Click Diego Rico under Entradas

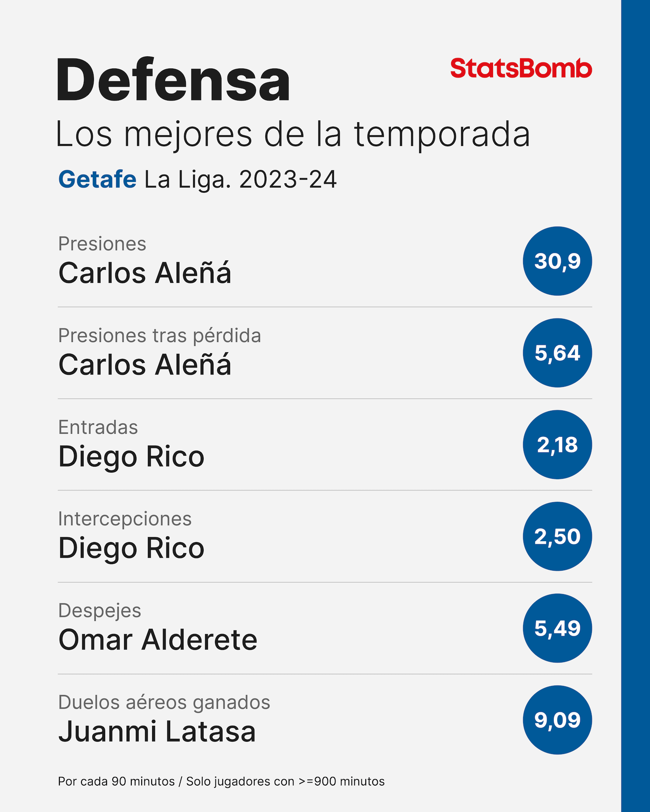(x=131, y=457)
